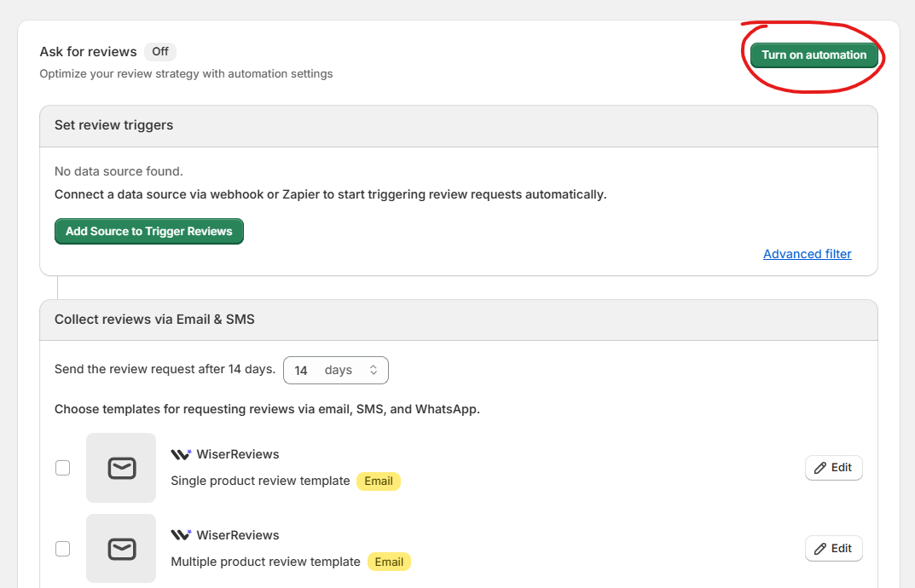Click the pencil icon on the multiple product Edit button
The width and height of the screenshot is (915, 588).
tap(821, 548)
